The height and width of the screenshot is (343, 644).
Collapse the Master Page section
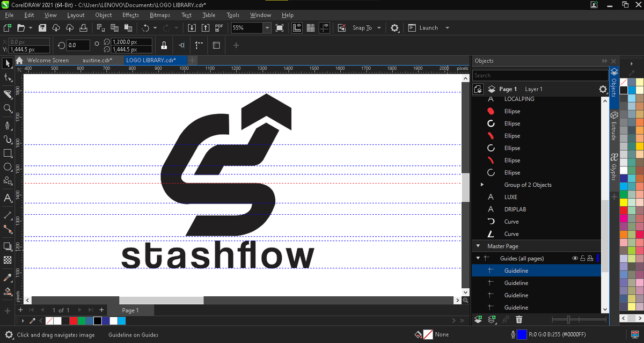click(478, 246)
